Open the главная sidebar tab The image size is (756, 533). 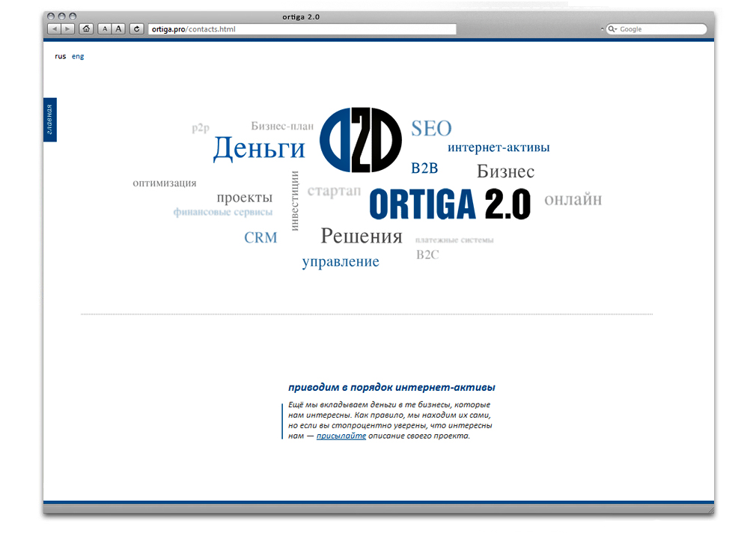click(x=51, y=120)
